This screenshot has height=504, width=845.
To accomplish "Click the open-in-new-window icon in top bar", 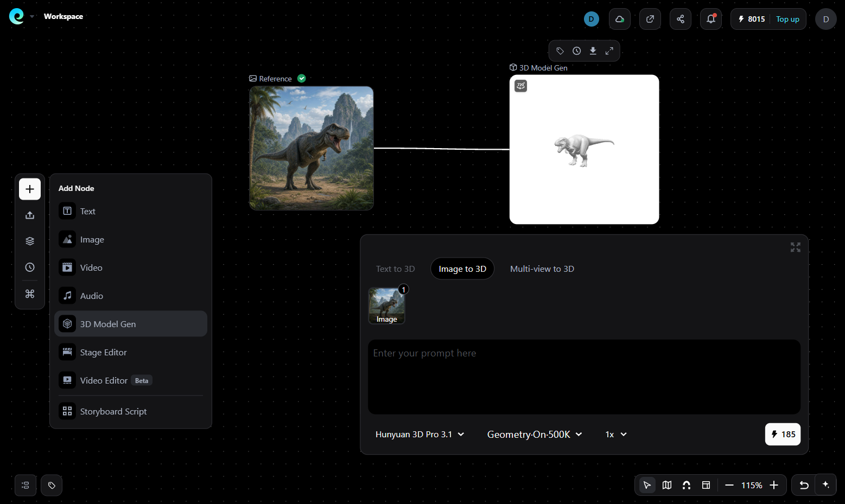I will [650, 19].
